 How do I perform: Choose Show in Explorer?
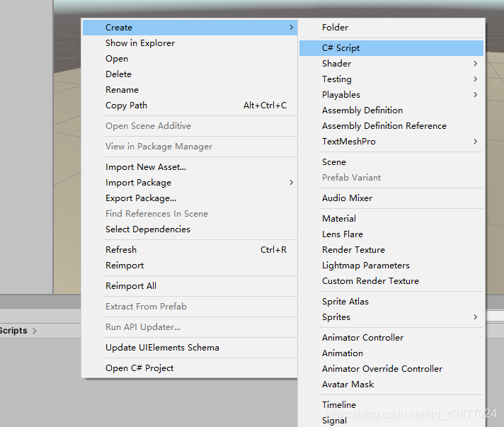tap(190, 43)
